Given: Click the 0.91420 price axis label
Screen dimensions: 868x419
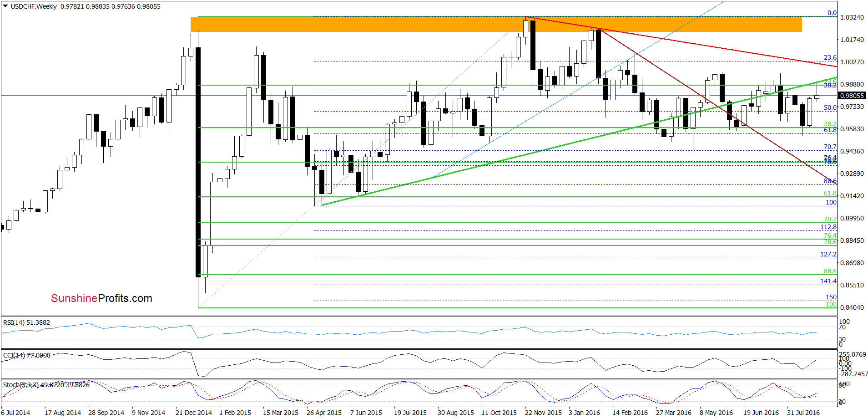Looking at the screenshot, I should click(x=852, y=196).
